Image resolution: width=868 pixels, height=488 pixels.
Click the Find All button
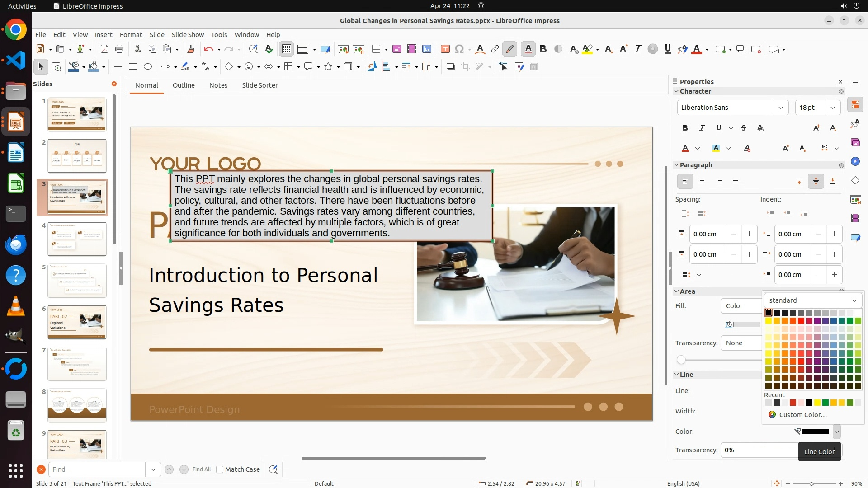[x=201, y=469]
